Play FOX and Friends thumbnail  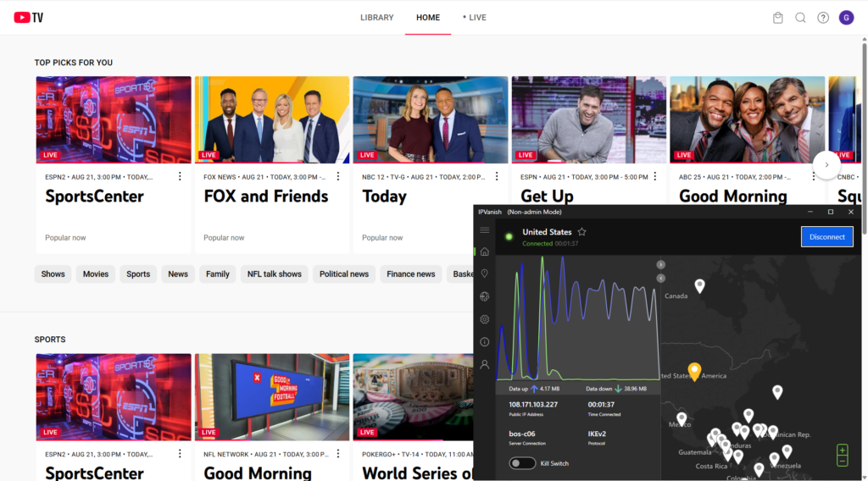pos(272,119)
